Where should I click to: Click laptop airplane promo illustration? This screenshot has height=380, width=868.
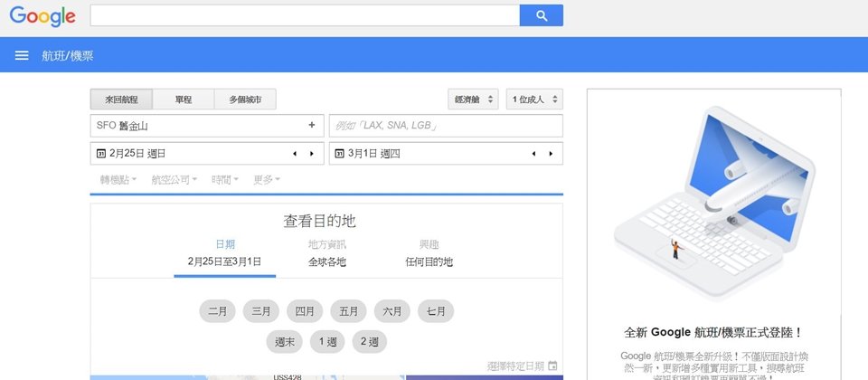pyautogui.click(x=714, y=202)
